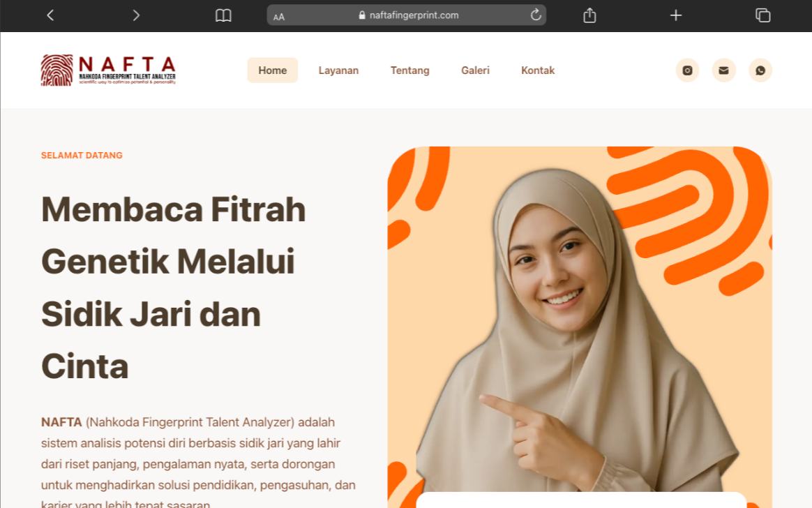Tap the AA reader text-size button
812x508 pixels.
[x=279, y=17]
